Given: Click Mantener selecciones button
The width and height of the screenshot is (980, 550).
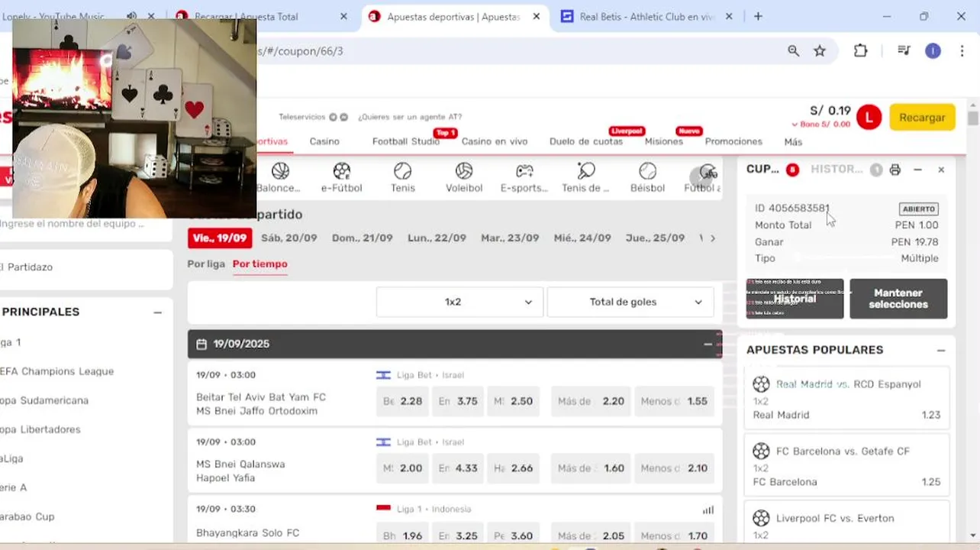Looking at the screenshot, I should (898, 299).
